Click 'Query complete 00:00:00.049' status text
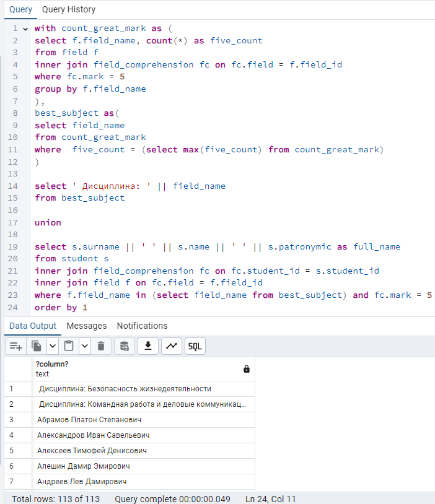Screen dimensions: 435x504 [x=172, y=499]
